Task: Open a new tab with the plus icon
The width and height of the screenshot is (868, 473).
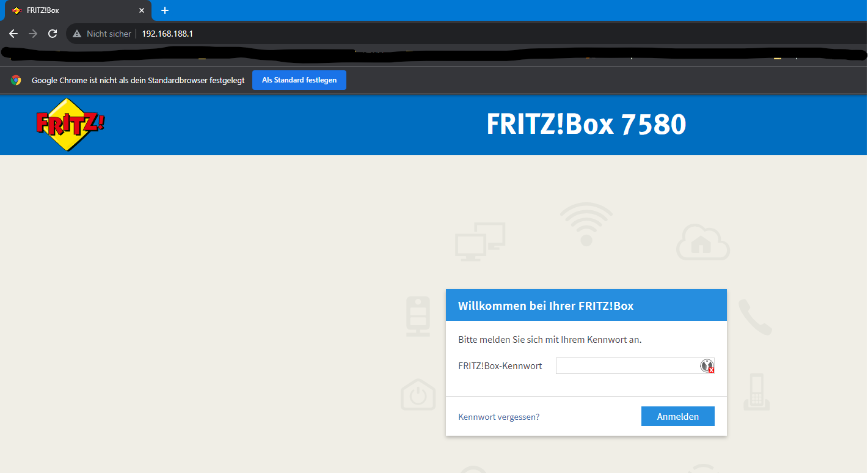Action: pos(165,10)
